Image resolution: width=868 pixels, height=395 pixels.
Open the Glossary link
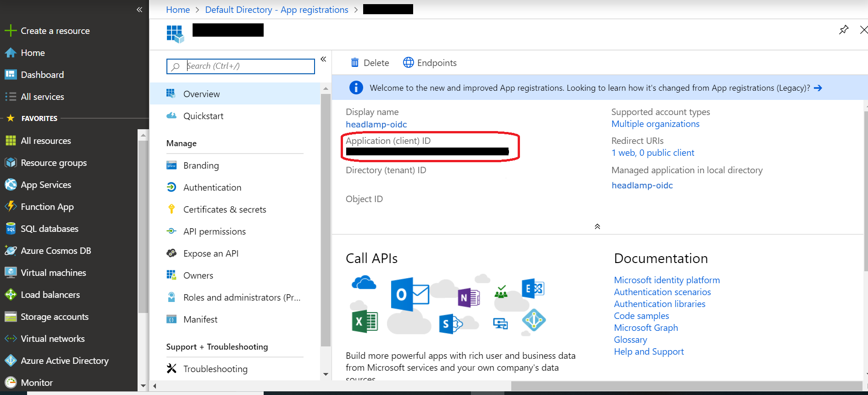(x=630, y=340)
